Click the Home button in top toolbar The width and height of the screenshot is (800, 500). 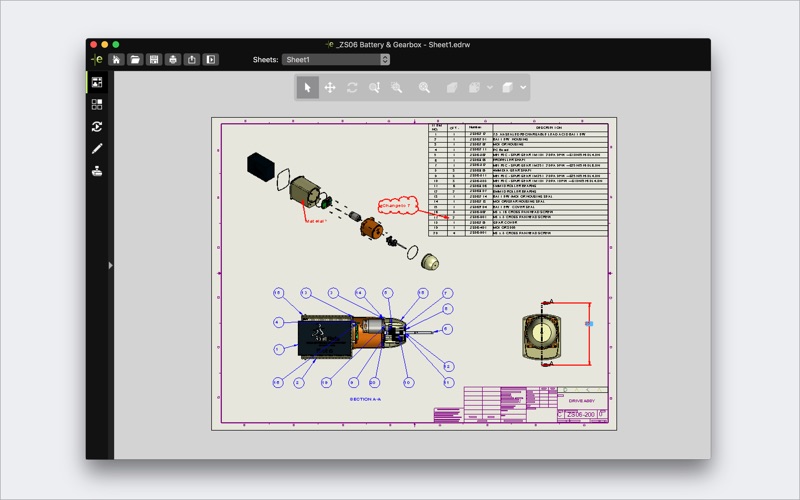(x=116, y=60)
